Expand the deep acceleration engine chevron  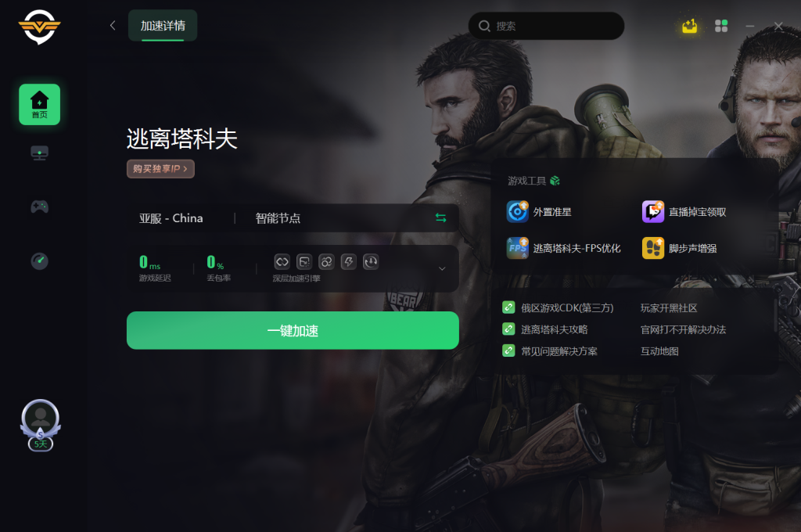click(442, 268)
